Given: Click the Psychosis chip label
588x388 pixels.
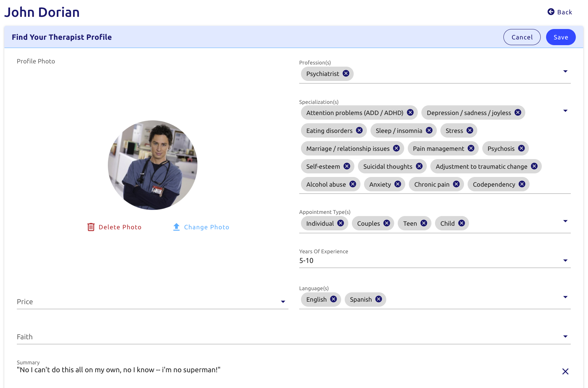Looking at the screenshot, I should (501, 149).
